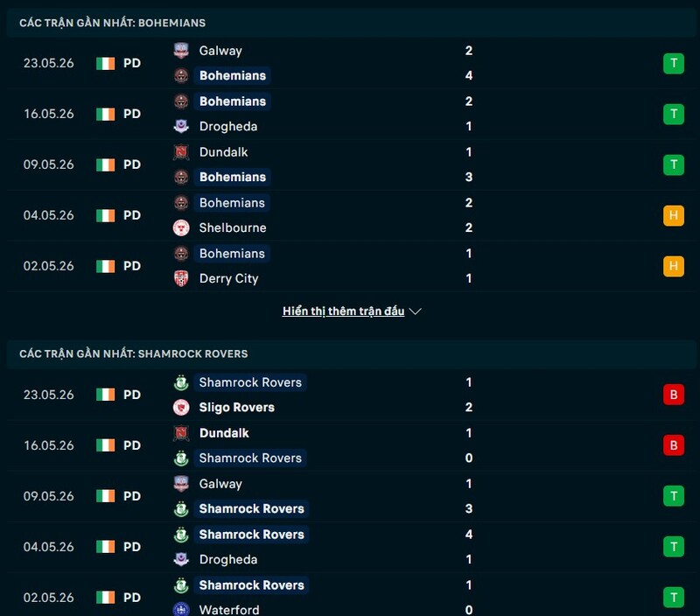Click Ireland flag for Bohemians vs Drogheda
This screenshot has width=700, height=616.
[105, 115]
